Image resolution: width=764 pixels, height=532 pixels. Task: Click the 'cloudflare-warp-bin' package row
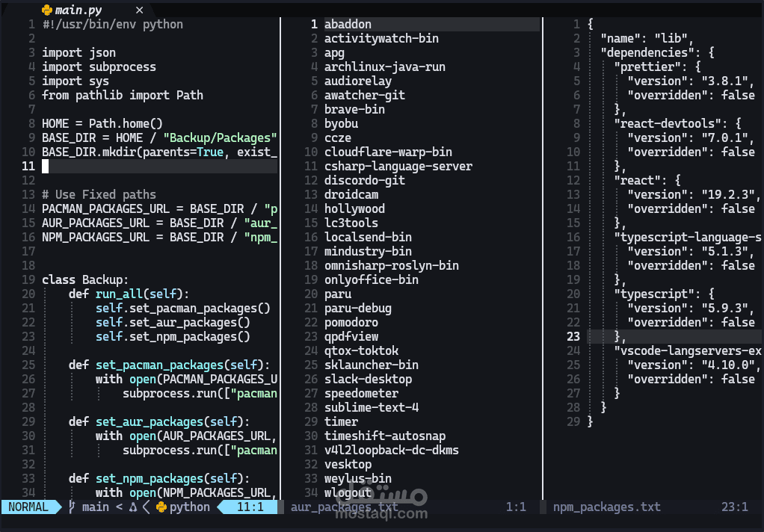tap(388, 152)
